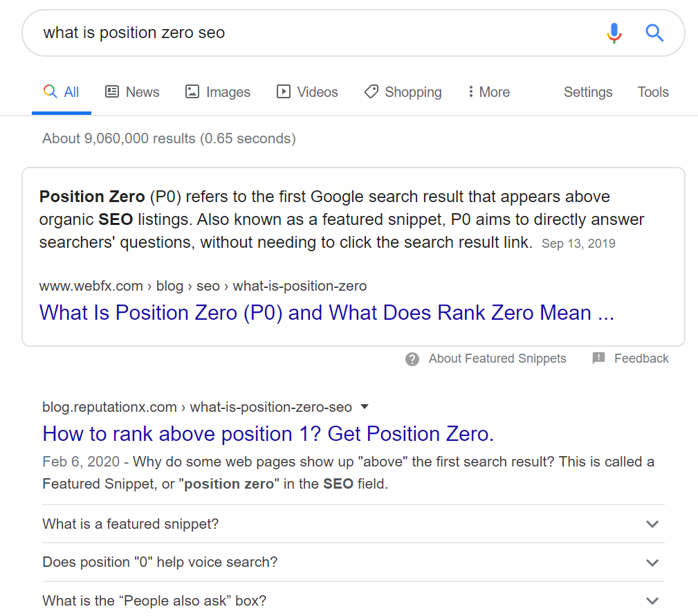Click the About Featured Snippets link
Viewport: 698px width, 616px height.
coord(497,359)
